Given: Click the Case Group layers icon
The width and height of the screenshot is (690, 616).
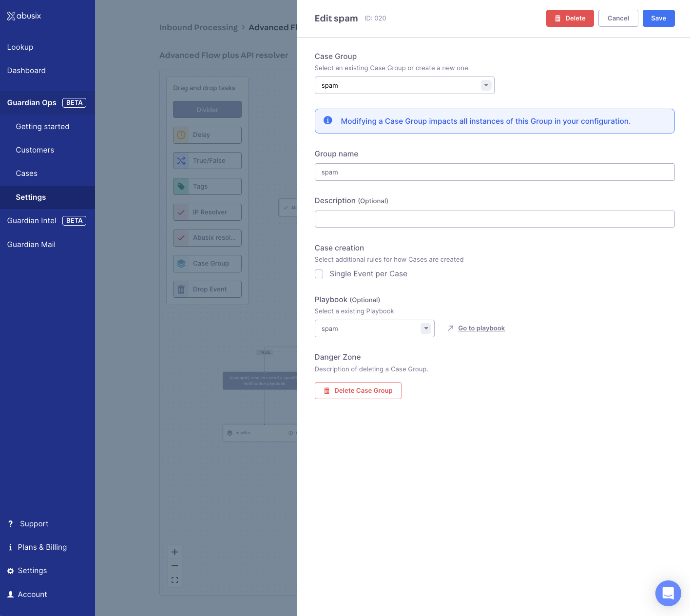Looking at the screenshot, I should pyautogui.click(x=181, y=264).
